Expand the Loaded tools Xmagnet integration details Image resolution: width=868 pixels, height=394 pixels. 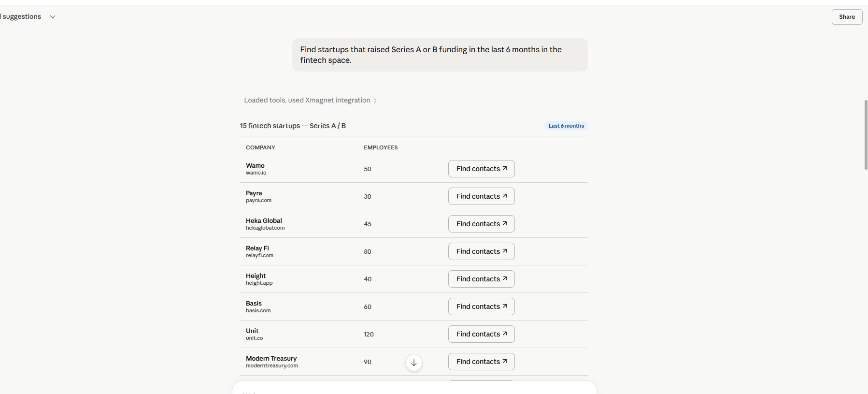310,100
